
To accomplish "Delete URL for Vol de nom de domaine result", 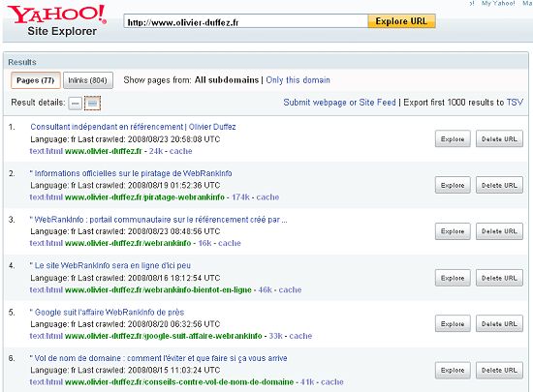I will [499, 370].
